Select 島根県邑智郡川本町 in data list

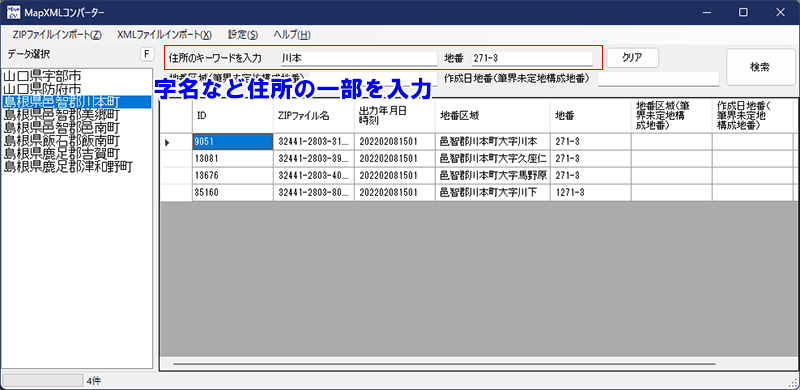[x=77, y=102]
